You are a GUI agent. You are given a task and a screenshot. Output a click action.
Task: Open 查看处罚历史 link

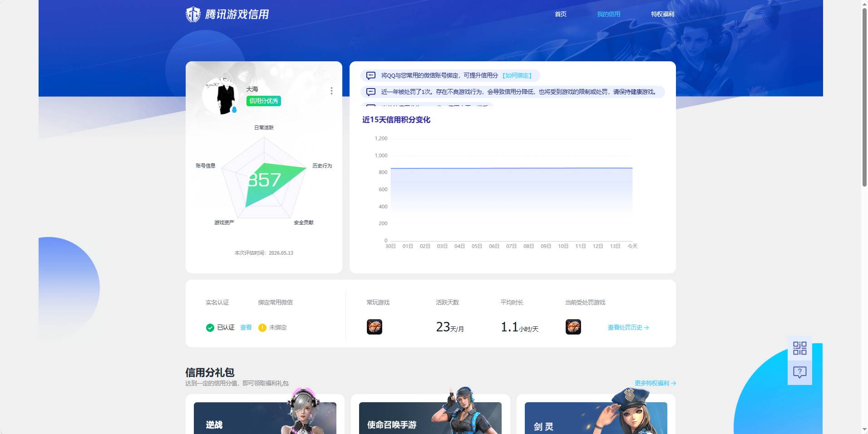(x=628, y=327)
